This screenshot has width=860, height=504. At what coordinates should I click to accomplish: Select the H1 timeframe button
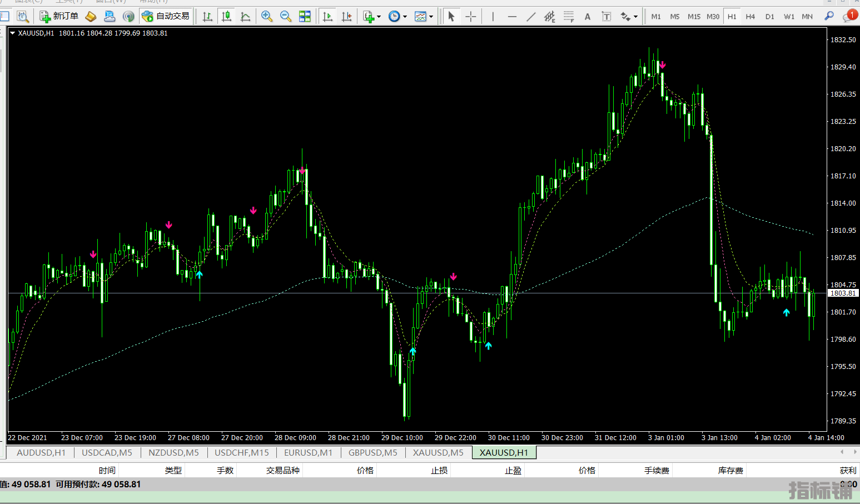click(732, 16)
